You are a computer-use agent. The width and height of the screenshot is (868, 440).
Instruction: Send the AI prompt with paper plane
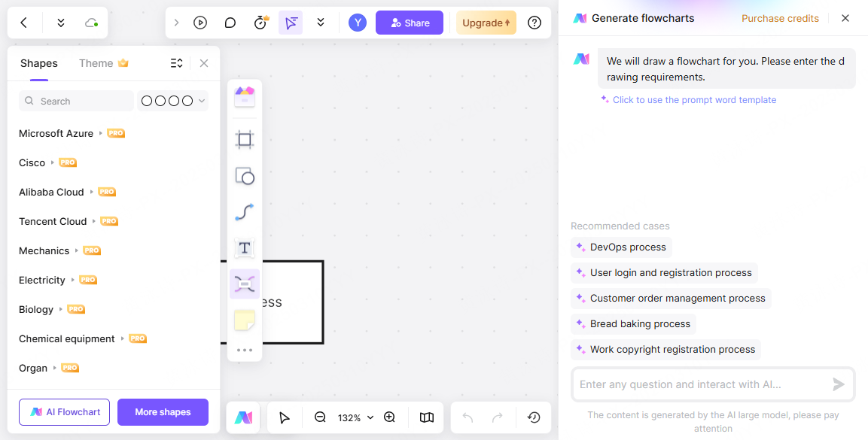point(839,384)
